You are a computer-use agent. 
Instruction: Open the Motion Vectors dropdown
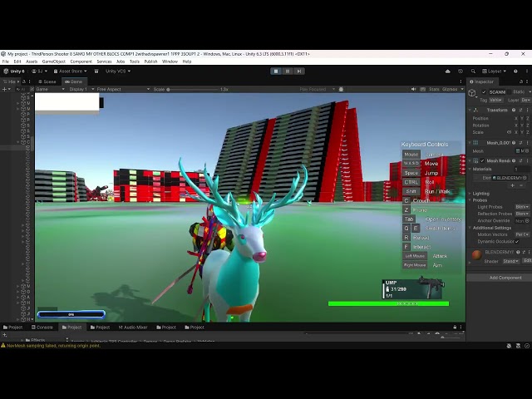[523, 234]
